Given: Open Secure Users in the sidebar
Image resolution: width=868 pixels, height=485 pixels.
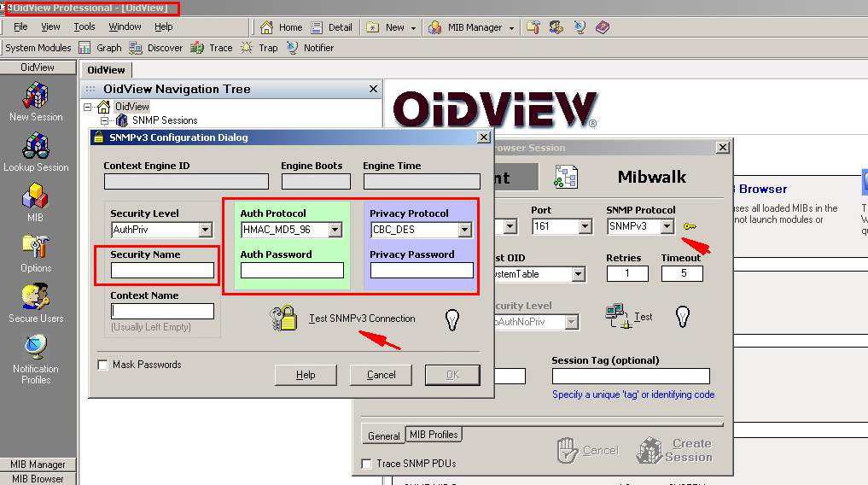Looking at the screenshot, I should (x=36, y=298).
